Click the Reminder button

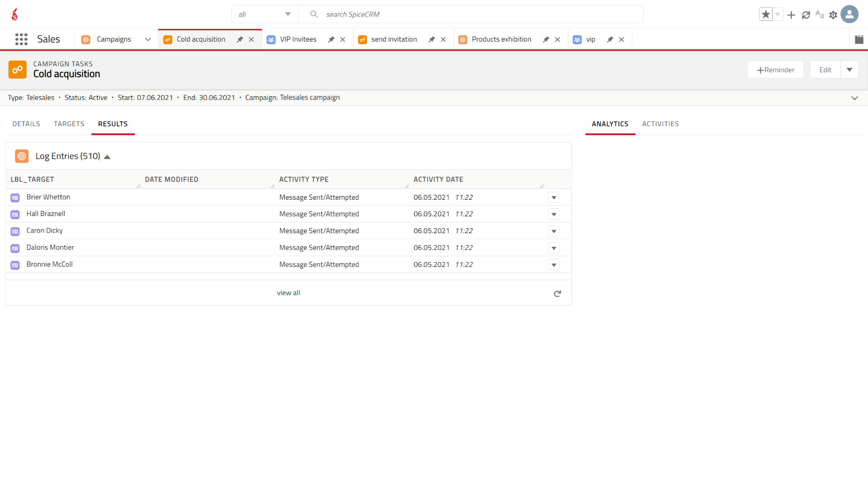pyautogui.click(x=775, y=70)
